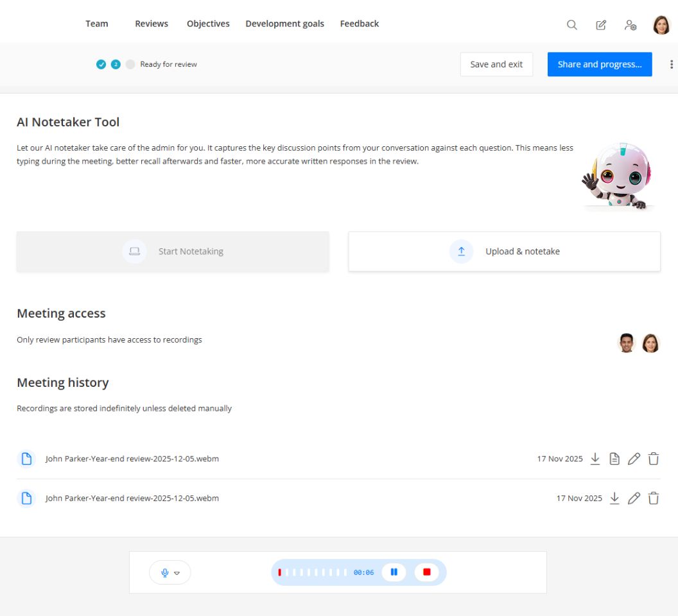The image size is (678, 616).
Task: Stop the recording with the red square button
Action: pos(427,572)
